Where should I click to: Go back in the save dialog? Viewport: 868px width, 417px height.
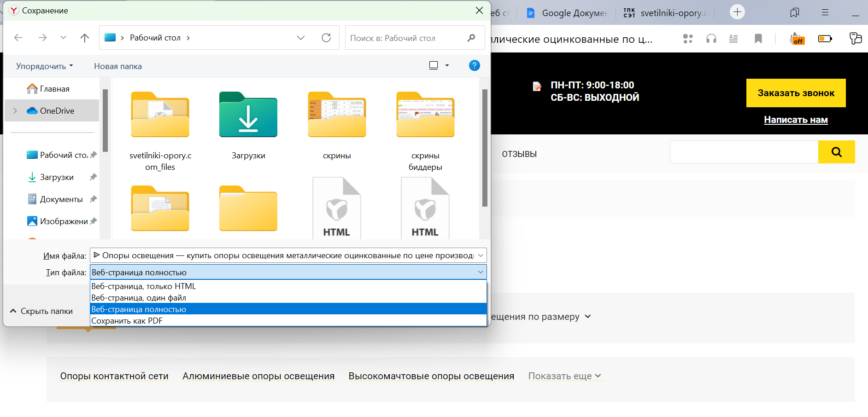click(x=18, y=38)
